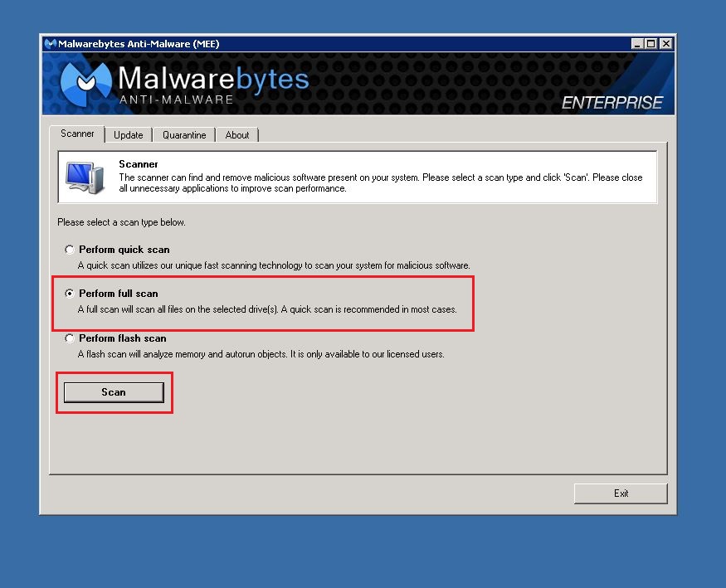The height and width of the screenshot is (588, 726).
Task: Minimize the Malwarebytes Anti-Malware window
Action: 637,44
